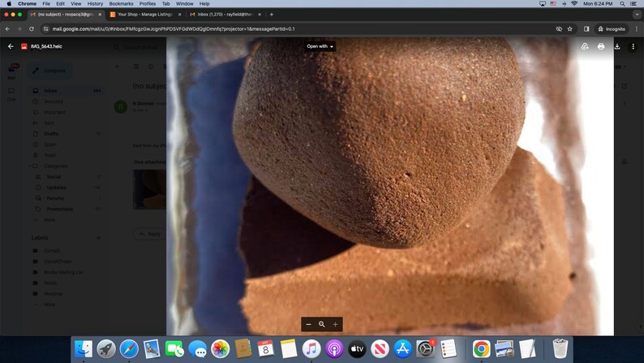
Task: Open Google Chrome from the dock
Action: tap(481, 349)
